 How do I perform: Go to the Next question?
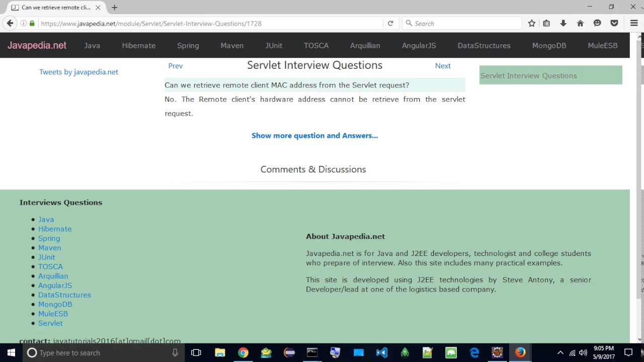coord(443,66)
